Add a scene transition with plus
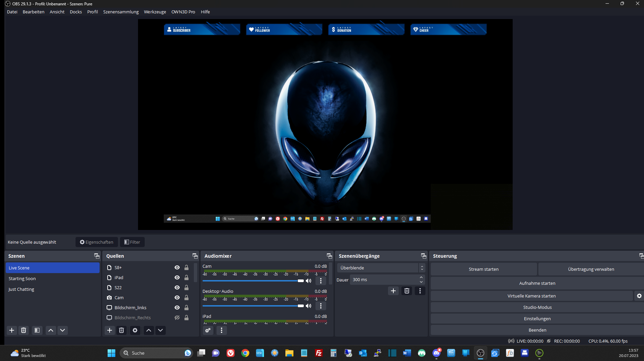644x361 pixels. [393, 291]
